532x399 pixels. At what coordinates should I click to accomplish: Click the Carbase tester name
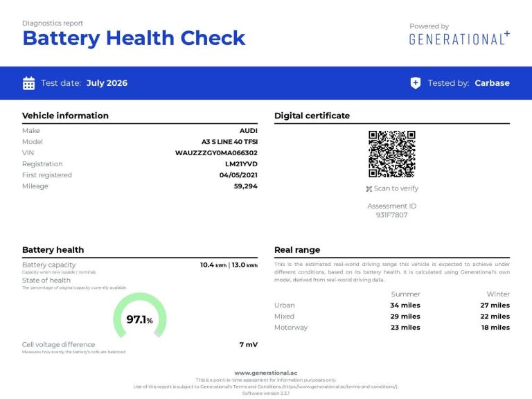click(492, 83)
